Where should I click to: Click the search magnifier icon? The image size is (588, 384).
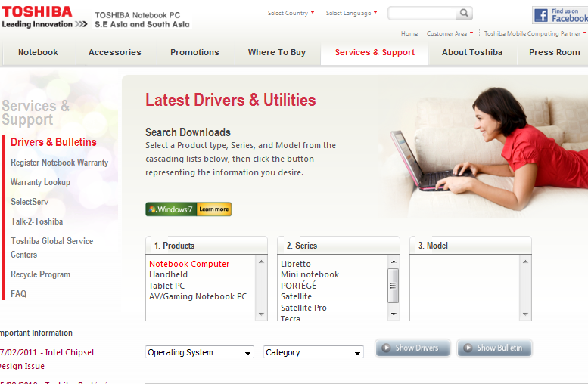click(464, 13)
